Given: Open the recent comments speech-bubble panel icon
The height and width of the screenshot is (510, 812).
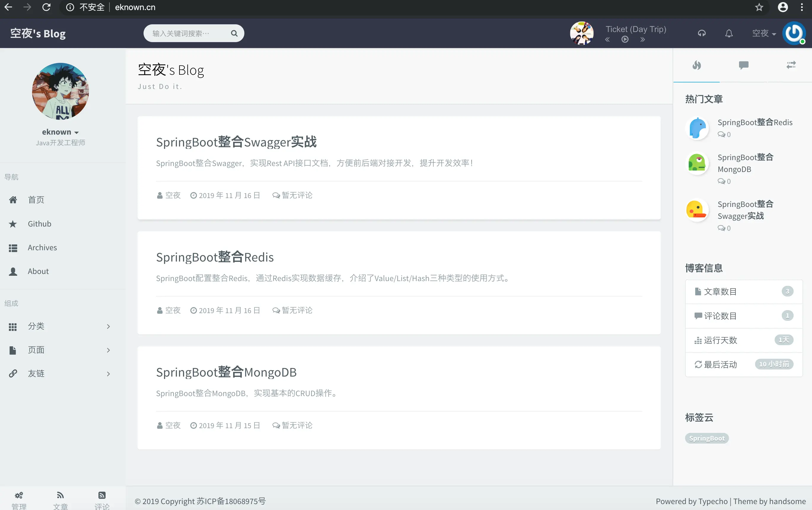Looking at the screenshot, I should (743, 66).
